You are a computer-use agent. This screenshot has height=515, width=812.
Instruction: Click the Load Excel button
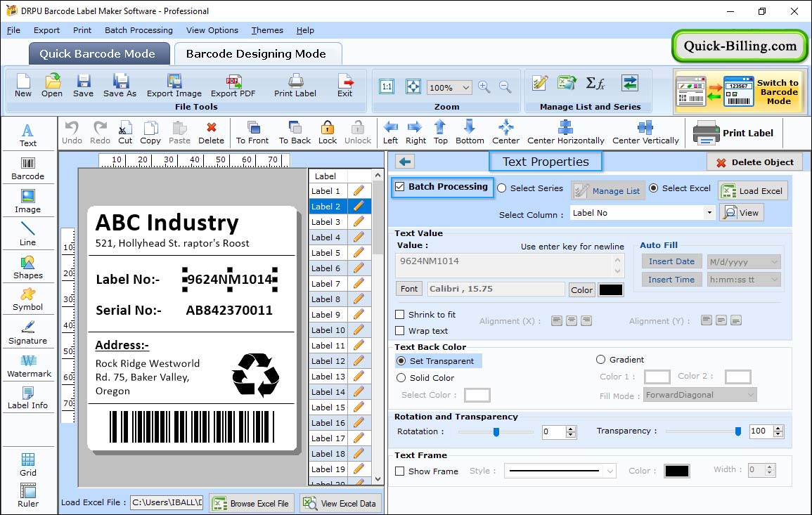tap(752, 191)
